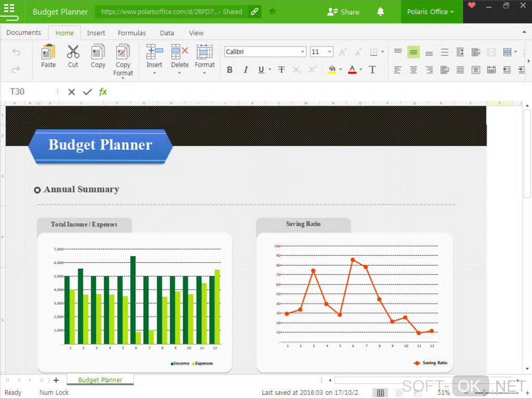The image size is (532, 399).
Task: Center text horizontally
Action: pyautogui.click(x=413, y=70)
